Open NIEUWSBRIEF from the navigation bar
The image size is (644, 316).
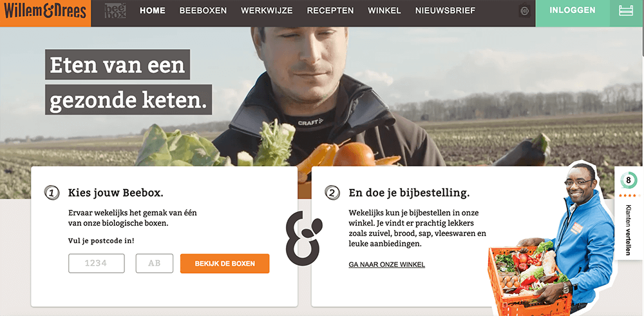point(445,11)
